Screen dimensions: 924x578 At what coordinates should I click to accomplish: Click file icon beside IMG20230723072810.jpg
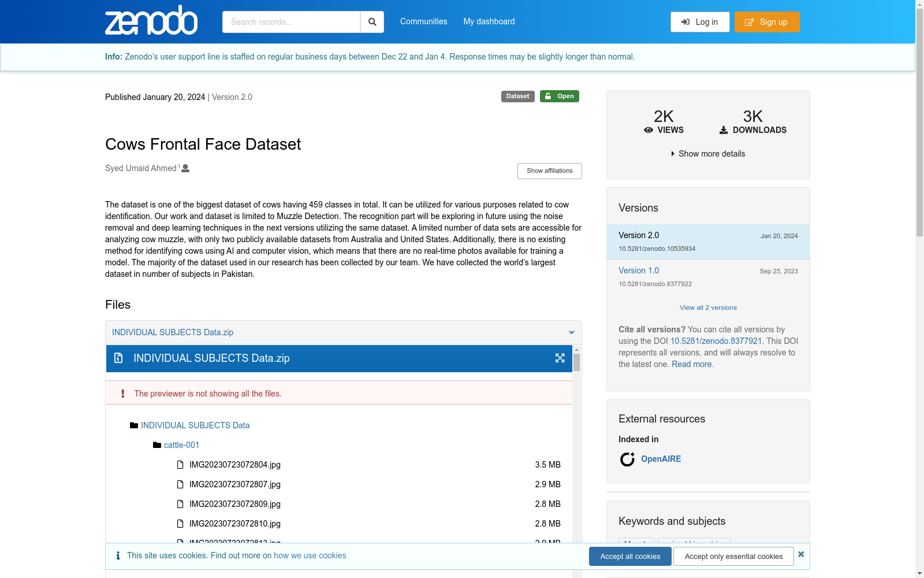(x=180, y=524)
